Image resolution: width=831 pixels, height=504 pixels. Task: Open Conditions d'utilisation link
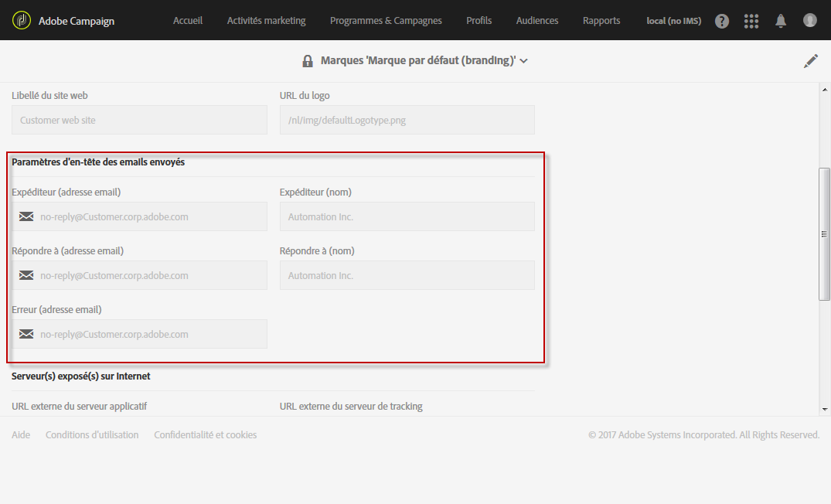(92, 434)
